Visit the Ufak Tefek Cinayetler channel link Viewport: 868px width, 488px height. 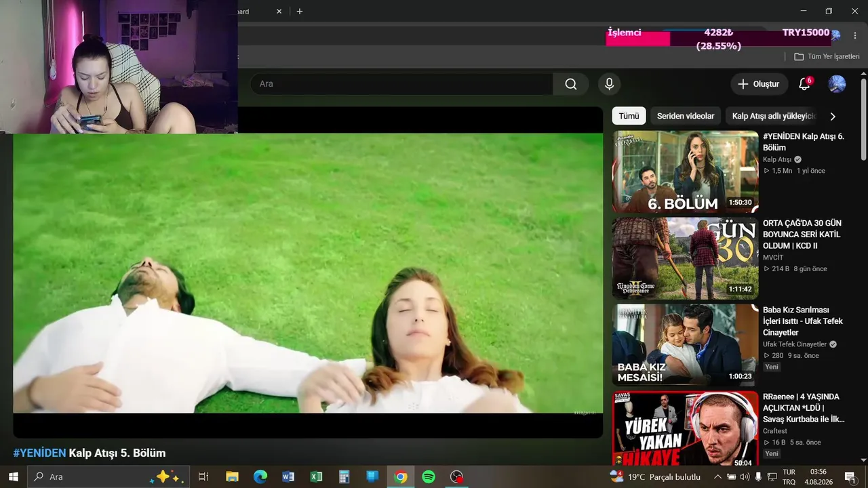[795, 344]
